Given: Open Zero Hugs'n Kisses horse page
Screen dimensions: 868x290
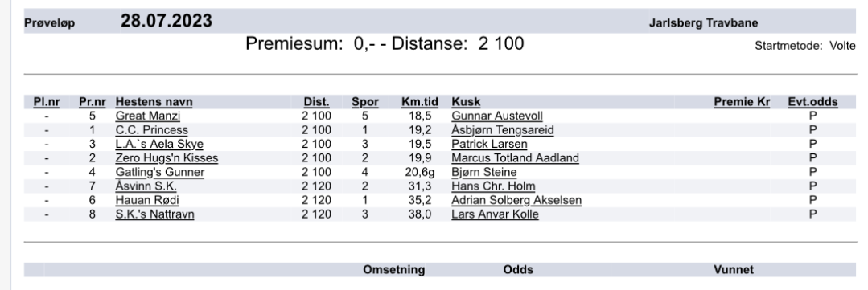Looking at the screenshot, I should pos(167,158).
